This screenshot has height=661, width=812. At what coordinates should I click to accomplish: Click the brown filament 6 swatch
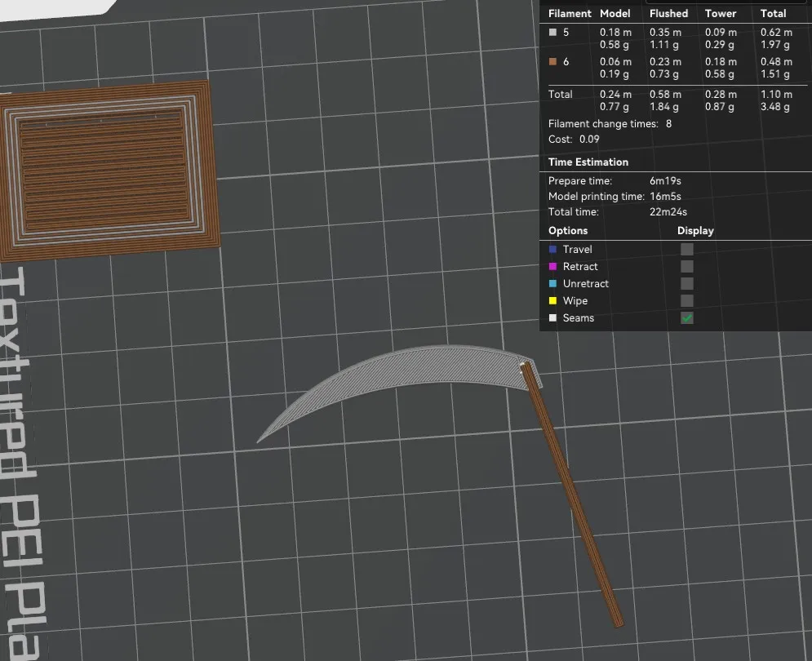(553, 62)
